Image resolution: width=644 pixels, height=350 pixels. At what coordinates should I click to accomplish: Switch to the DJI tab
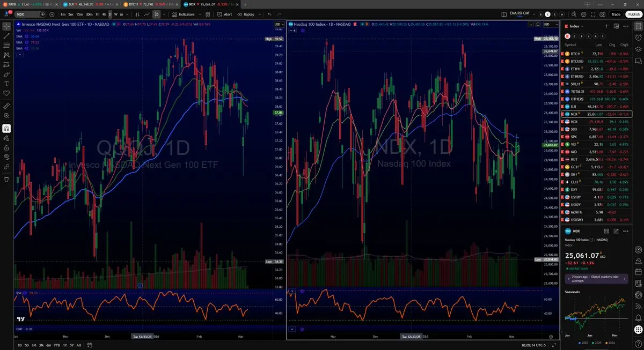91,4
